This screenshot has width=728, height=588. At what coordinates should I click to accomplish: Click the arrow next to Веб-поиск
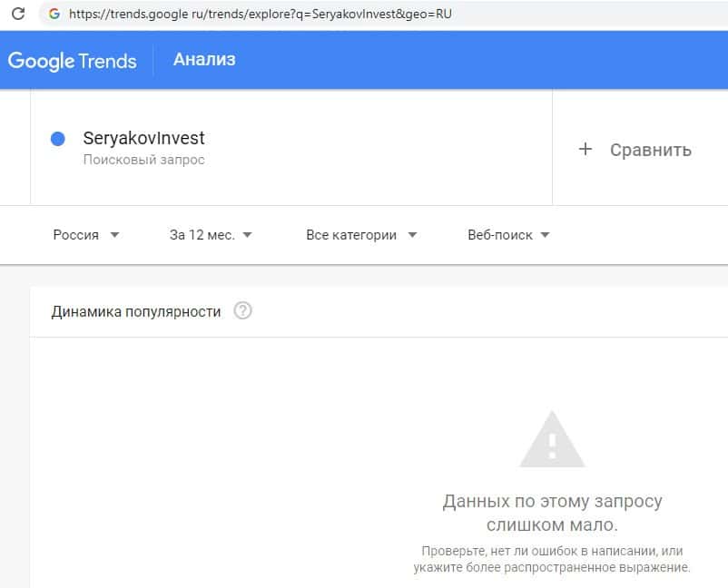point(545,235)
